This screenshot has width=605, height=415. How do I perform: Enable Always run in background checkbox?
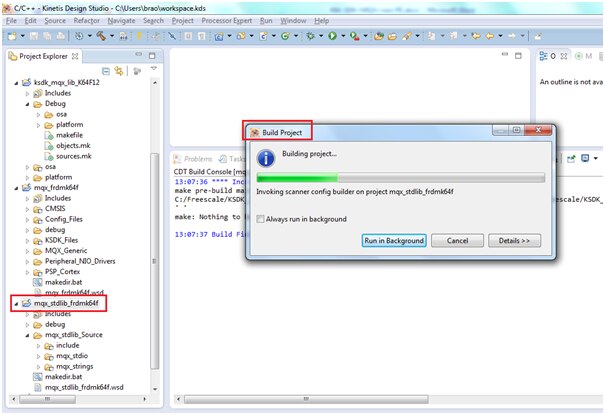point(260,219)
